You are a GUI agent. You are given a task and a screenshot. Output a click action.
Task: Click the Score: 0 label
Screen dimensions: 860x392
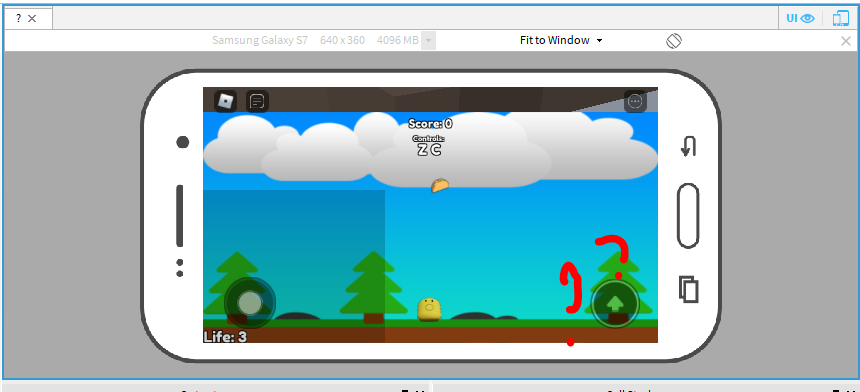pos(431,123)
